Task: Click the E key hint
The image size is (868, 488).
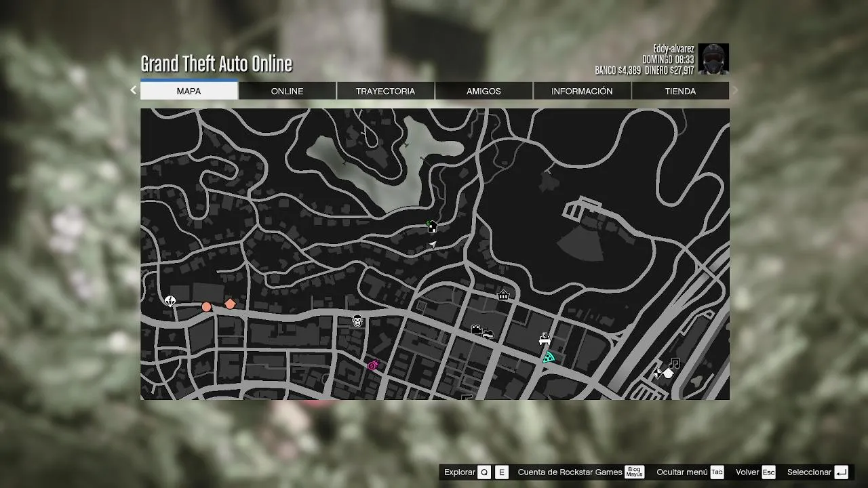Action: point(502,472)
